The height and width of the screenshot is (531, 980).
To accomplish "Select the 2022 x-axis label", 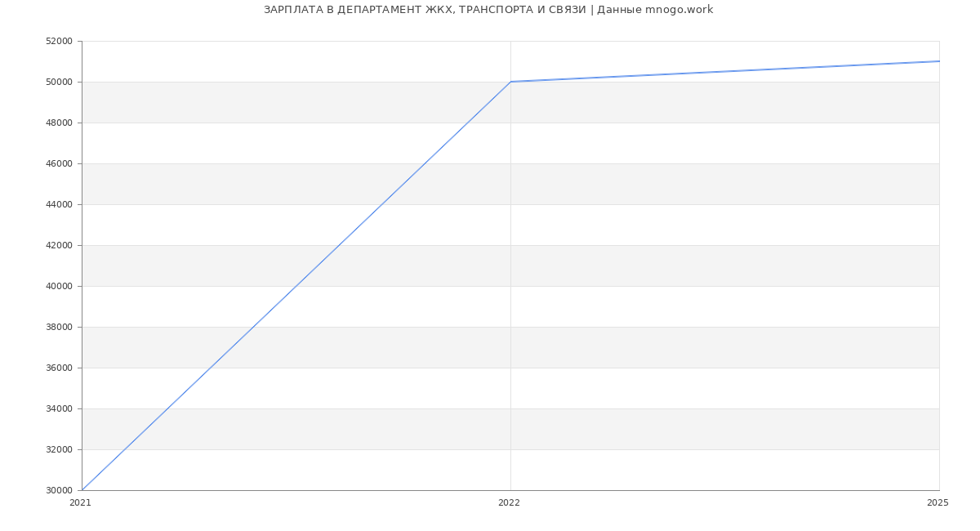I will pos(509,503).
